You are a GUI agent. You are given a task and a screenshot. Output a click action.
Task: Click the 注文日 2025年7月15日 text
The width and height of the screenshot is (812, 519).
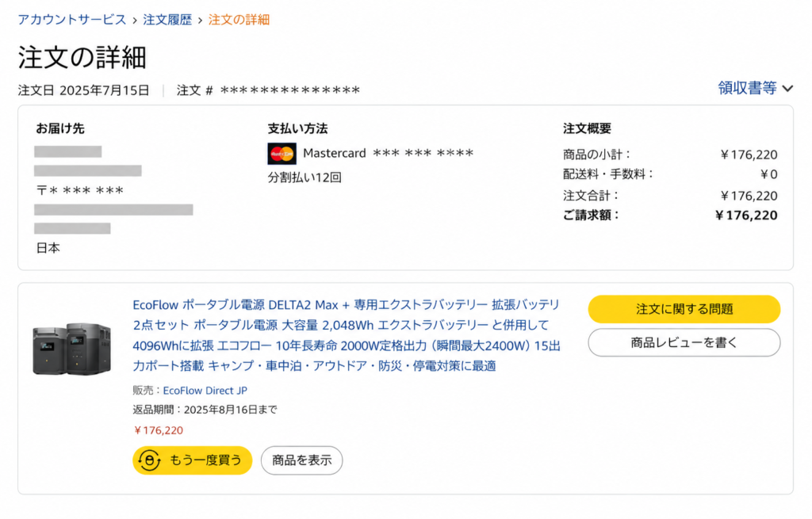pyautogui.click(x=83, y=90)
